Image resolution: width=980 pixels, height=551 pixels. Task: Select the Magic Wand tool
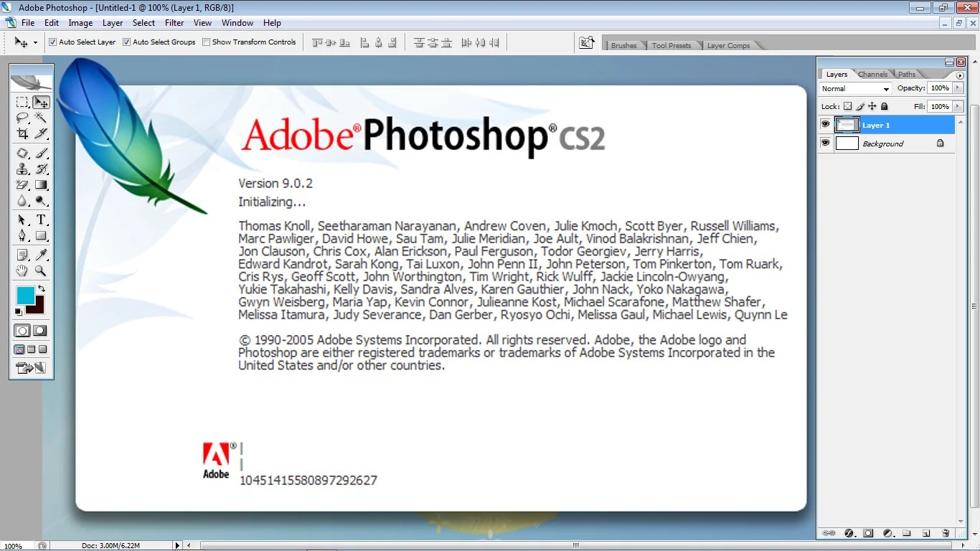[41, 118]
